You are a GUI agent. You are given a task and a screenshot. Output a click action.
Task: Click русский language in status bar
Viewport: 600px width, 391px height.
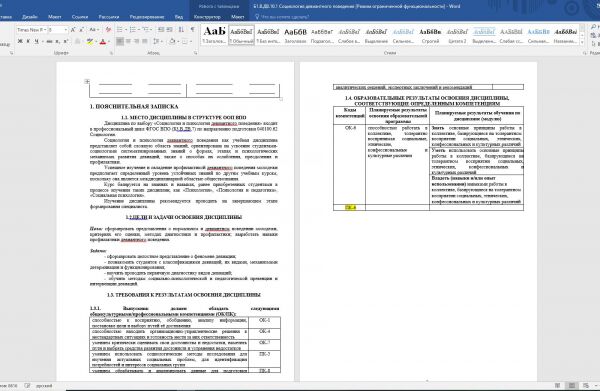point(44,386)
